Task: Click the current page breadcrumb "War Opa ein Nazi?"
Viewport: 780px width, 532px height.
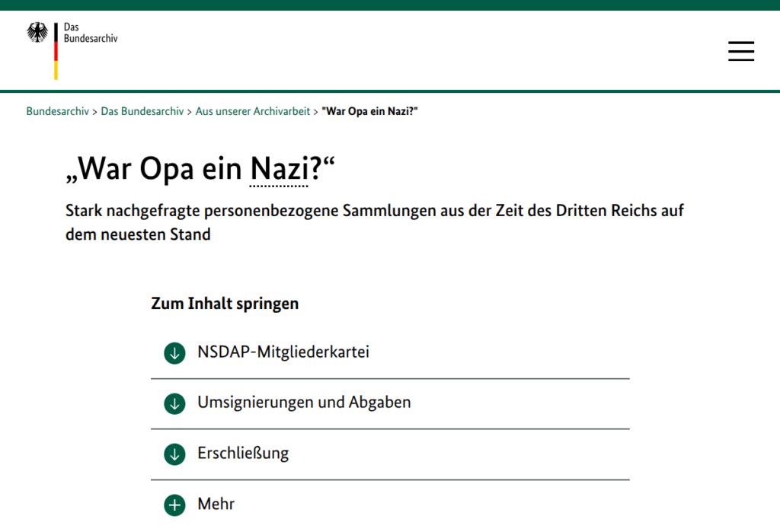Action: pyautogui.click(x=370, y=111)
